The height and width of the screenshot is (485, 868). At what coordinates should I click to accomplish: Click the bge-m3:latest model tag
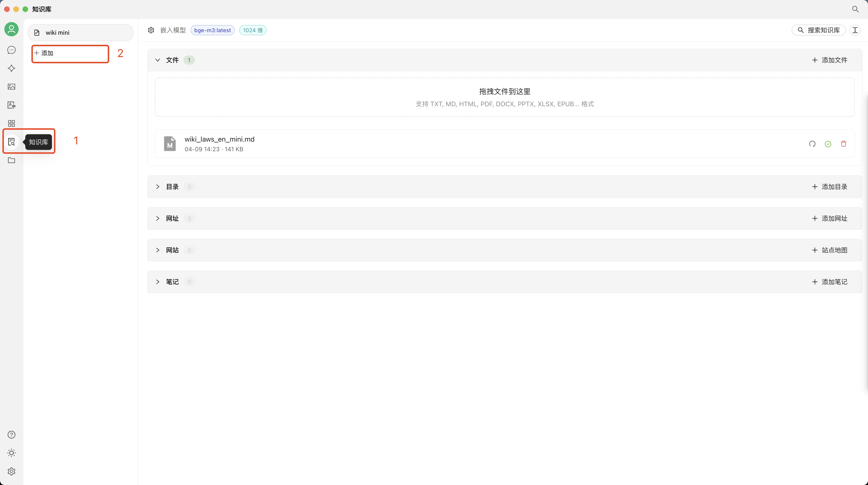(x=213, y=30)
